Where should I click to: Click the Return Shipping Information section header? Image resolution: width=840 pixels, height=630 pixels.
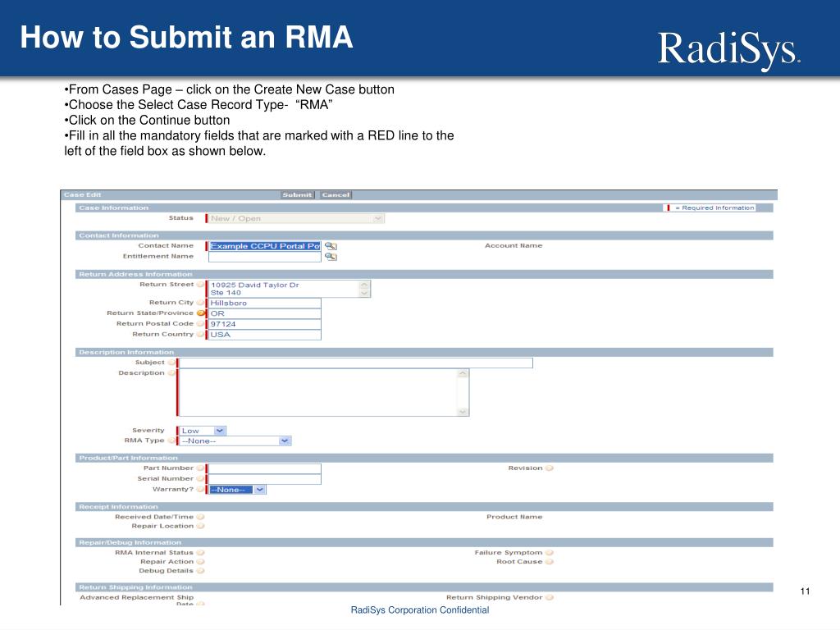pyautogui.click(x=424, y=587)
